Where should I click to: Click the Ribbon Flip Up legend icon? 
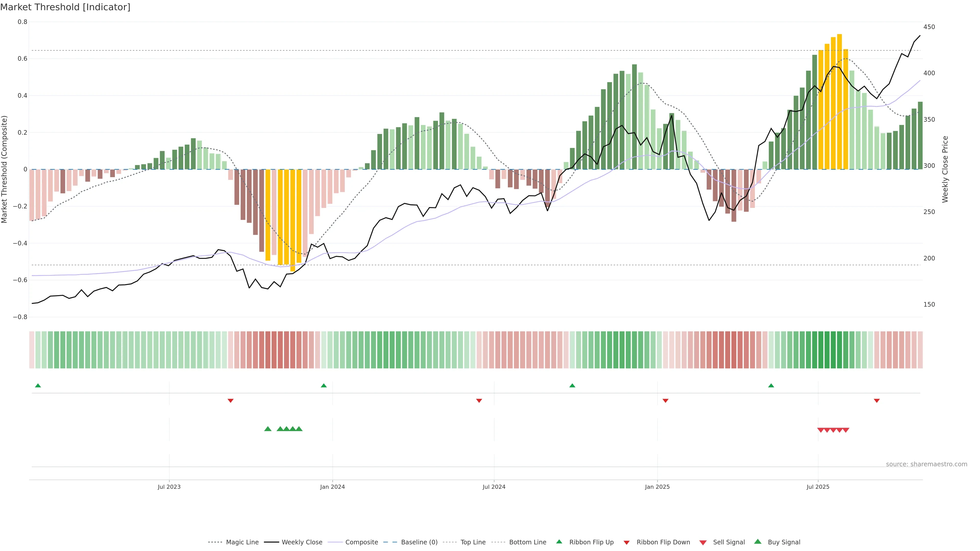tap(559, 542)
